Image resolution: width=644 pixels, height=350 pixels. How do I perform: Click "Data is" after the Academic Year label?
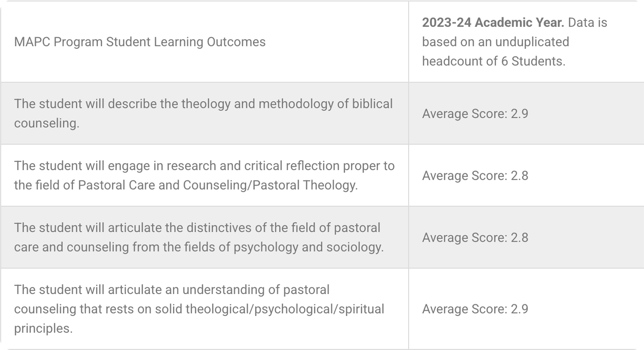pyautogui.click(x=587, y=23)
